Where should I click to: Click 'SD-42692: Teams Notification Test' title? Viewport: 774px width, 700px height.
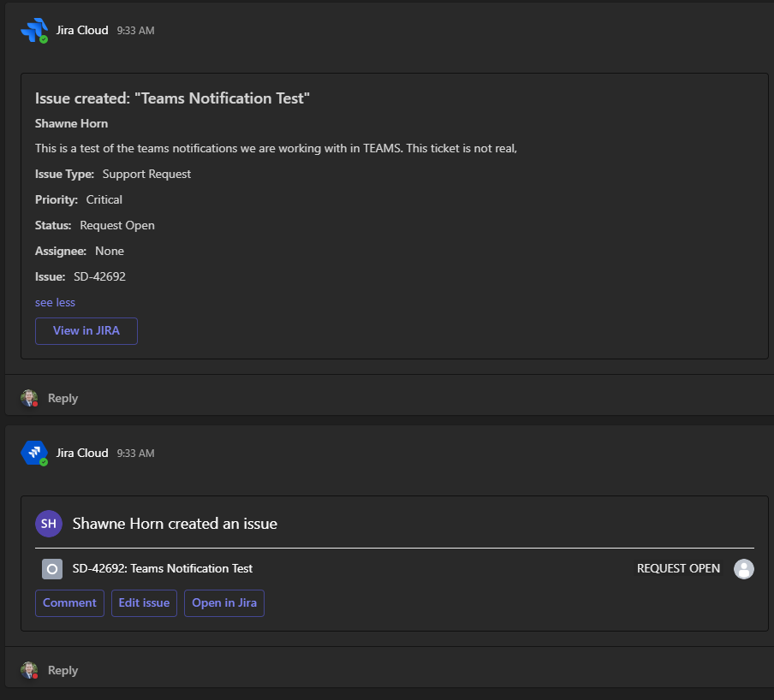[x=163, y=569]
